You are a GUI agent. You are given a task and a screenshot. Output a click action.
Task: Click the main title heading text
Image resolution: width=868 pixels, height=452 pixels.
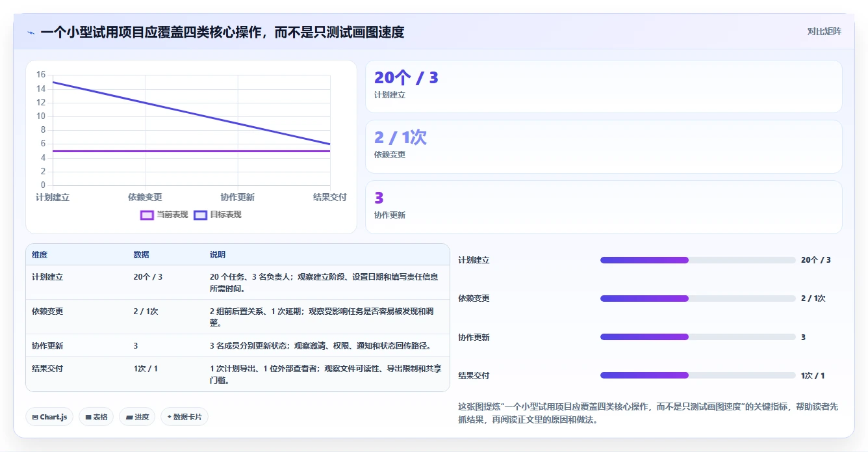click(x=222, y=33)
